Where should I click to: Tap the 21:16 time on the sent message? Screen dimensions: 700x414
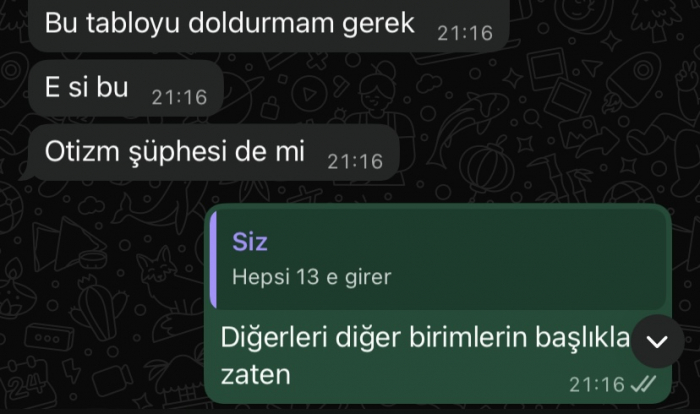tap(597, 385)
